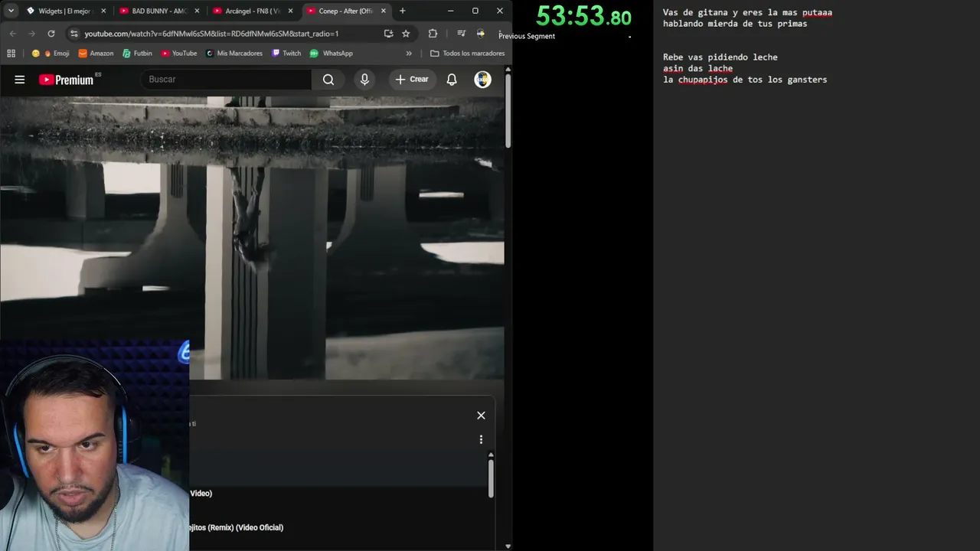Open the Emoji bookmark
Viewport: 980px width, 551px height.
(x=51, y=54)
